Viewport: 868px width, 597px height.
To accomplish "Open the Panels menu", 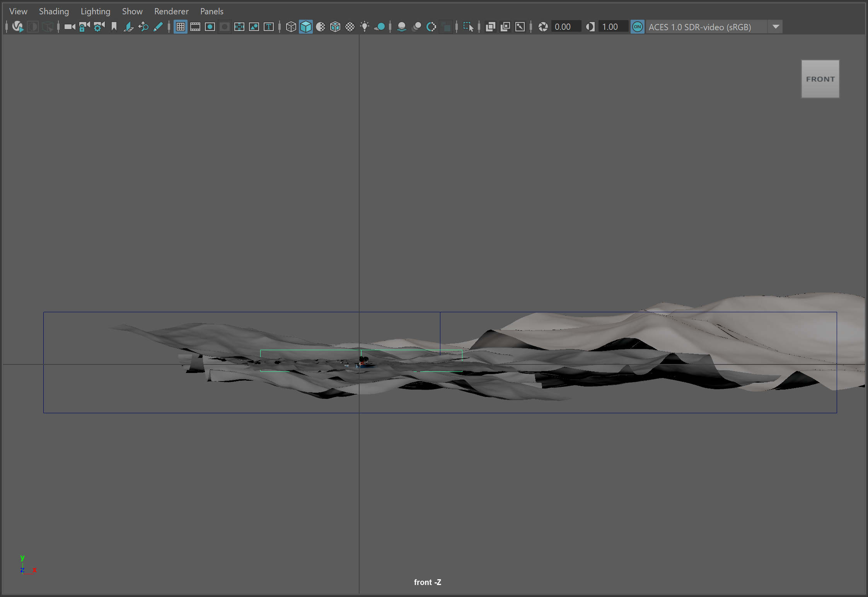I will (211, 11).
